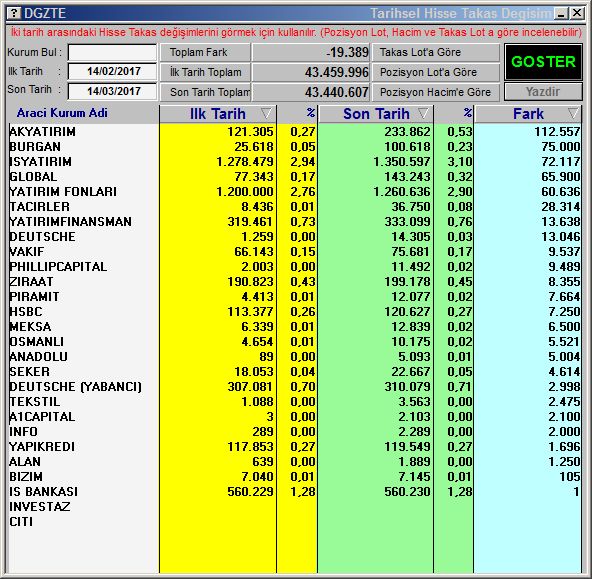
Task: Click HSBC Son Tarih value 120.627
Action: [x=407, y=312]
